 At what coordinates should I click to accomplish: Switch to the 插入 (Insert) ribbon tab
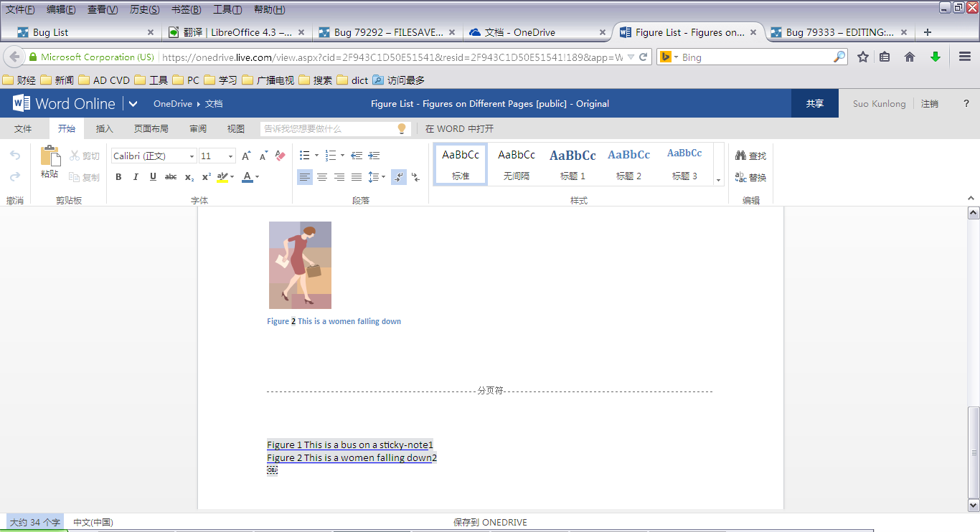point(105,129)
